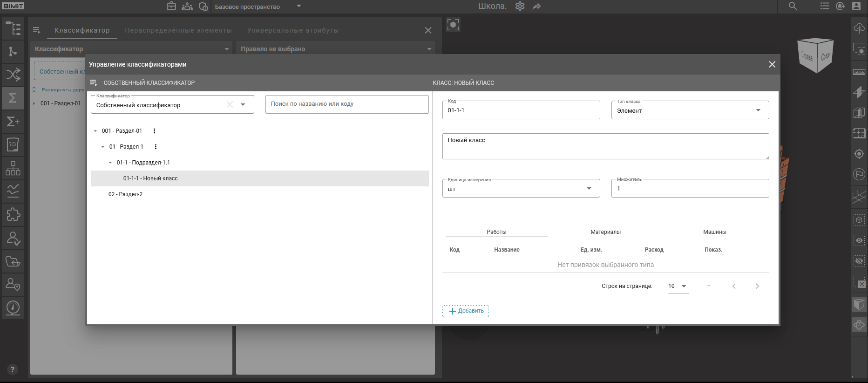
Task: Select the ruler measurement tool
Action: 859,72
